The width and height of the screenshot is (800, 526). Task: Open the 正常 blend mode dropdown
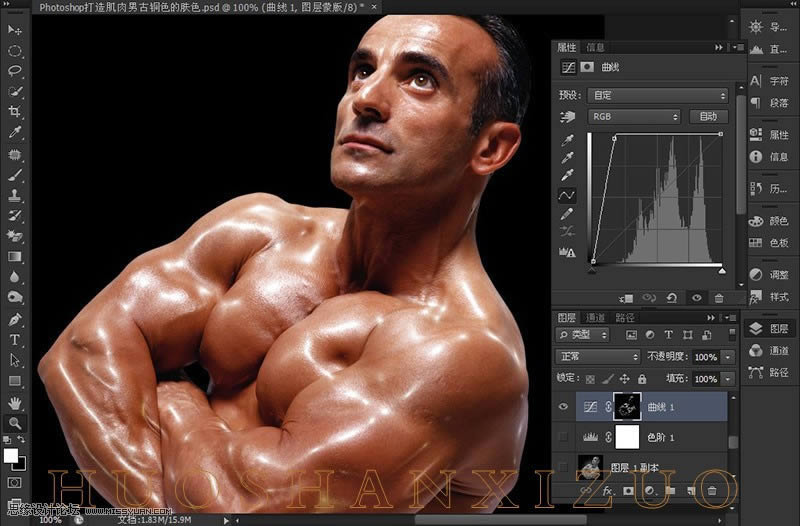coord(598,357)
